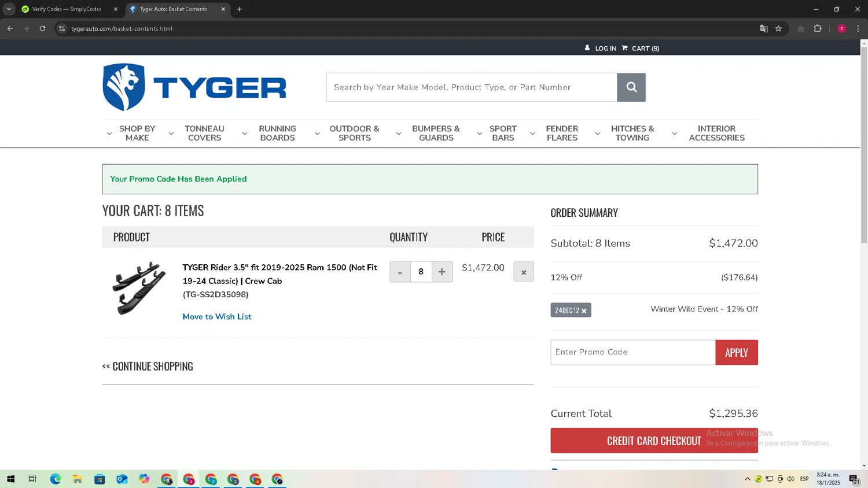The width and height of the screenshot is (868, 488).
Task: Click Move to Wish List
Action: (x=217, y=317)
